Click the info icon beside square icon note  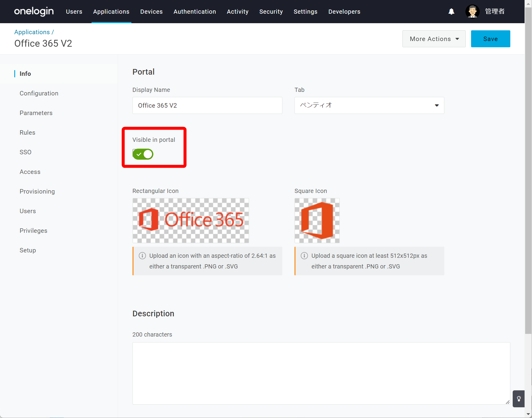click(304, 256)
